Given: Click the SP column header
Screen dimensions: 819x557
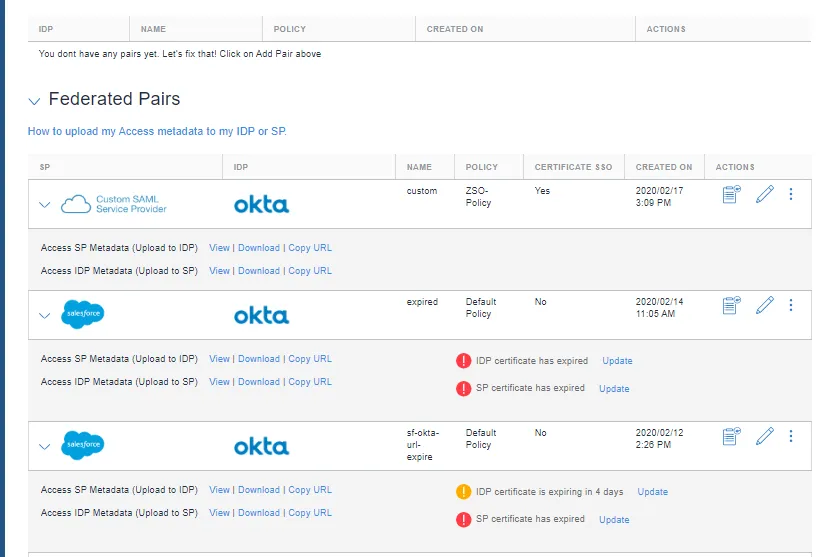Looking at the screenshot, I should point(45,167).
